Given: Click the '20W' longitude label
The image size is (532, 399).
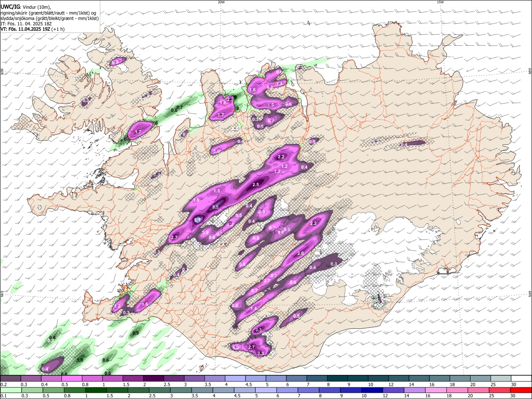Looking at the screenshot, I should click(x=221, y=2).
